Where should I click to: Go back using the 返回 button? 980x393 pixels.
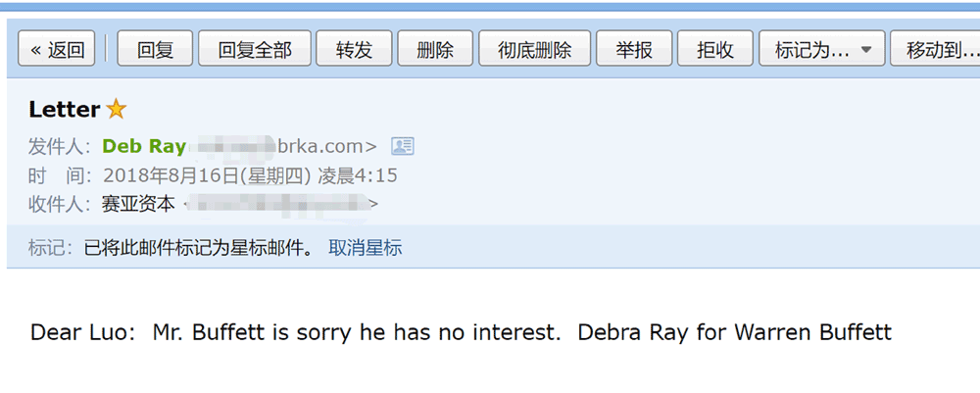pyautogui.click(x=58, y=49)
